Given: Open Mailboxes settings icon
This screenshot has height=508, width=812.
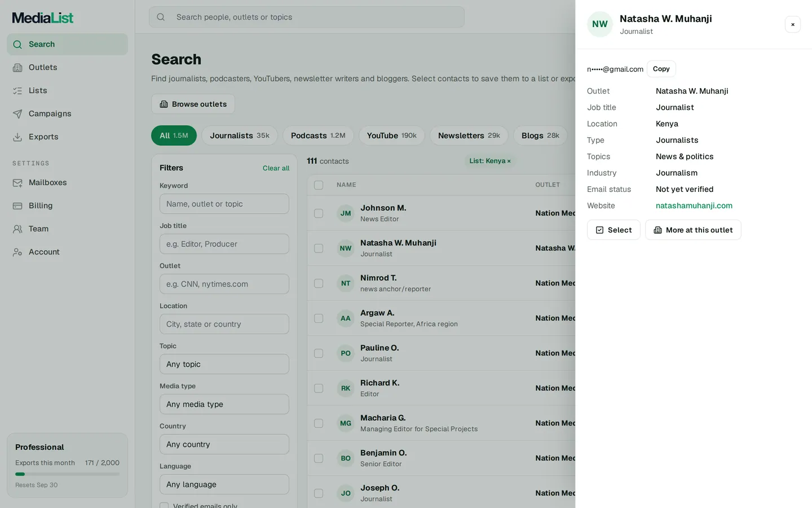Looking at the screenshot, I should tap(17, 182).
